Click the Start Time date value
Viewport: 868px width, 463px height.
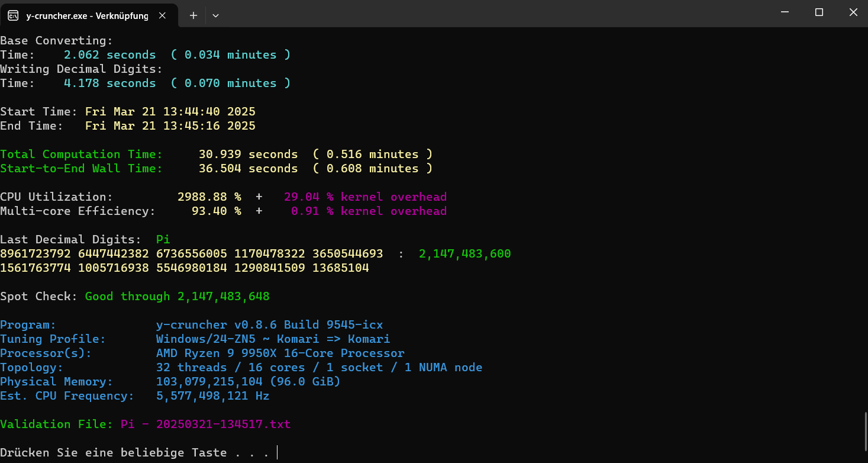(x=170, y=112)
